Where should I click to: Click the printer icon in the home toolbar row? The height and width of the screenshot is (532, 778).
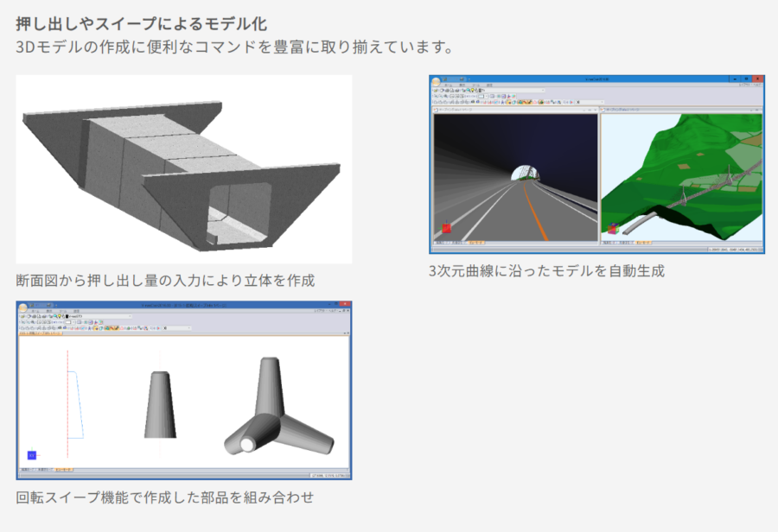48,305
